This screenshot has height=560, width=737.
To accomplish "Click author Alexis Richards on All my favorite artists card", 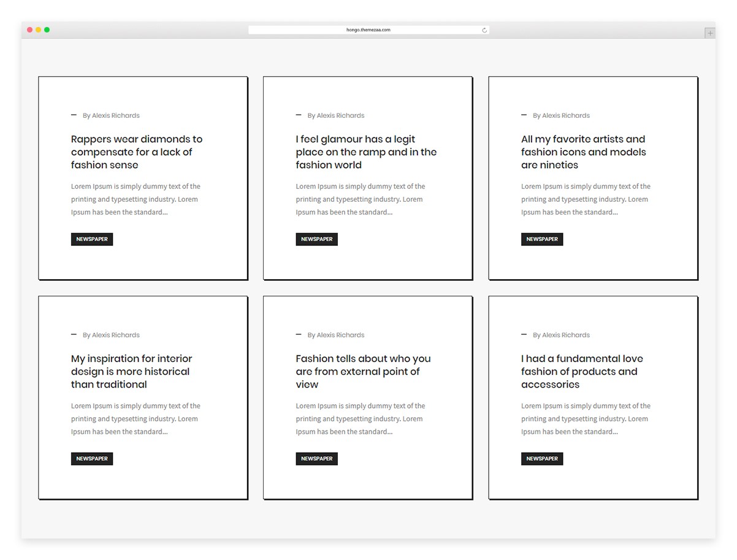I will [x=566, y=115].
